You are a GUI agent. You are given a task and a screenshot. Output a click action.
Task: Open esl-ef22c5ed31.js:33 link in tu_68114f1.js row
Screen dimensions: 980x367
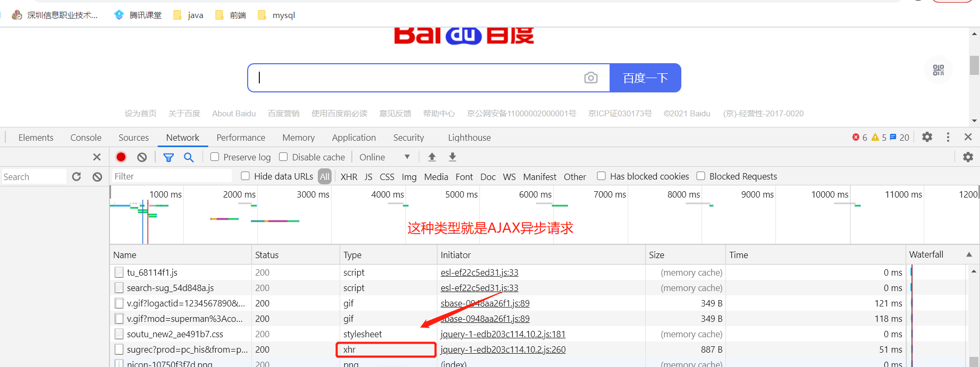[479, 272]
